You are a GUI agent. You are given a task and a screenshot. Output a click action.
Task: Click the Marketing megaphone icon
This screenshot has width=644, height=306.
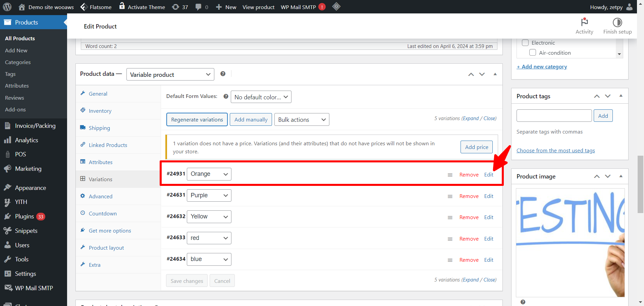click(7, 168)
